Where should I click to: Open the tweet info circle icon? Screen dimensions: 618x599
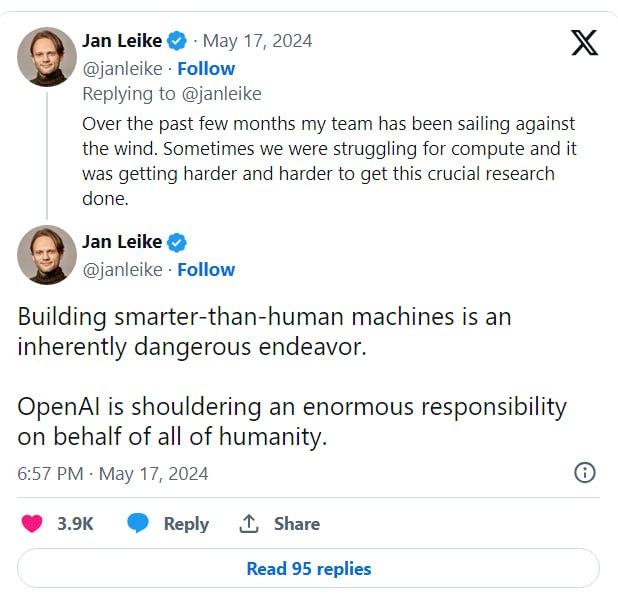point(585,473)
